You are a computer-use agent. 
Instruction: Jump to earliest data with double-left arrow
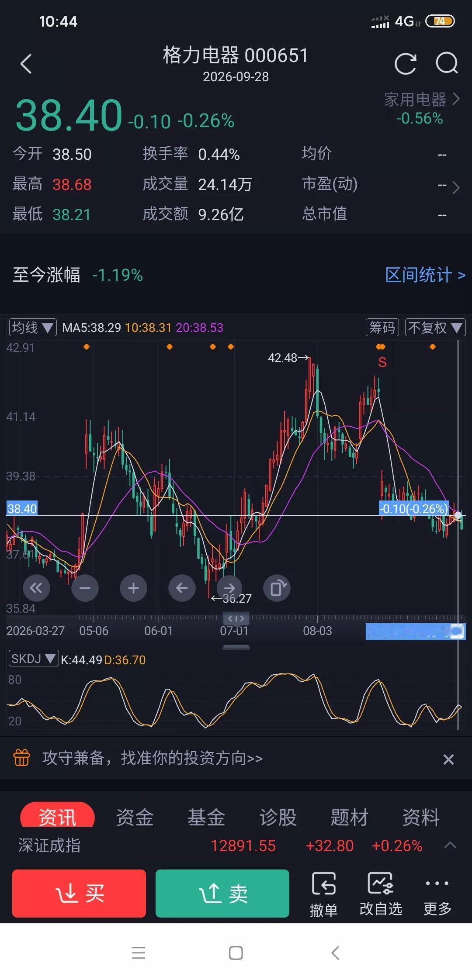36,588
